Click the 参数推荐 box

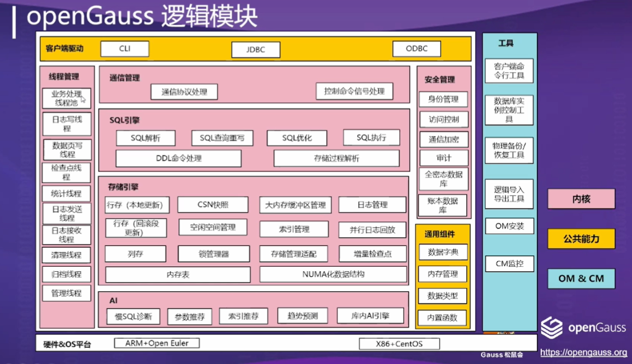coord(189,316)
